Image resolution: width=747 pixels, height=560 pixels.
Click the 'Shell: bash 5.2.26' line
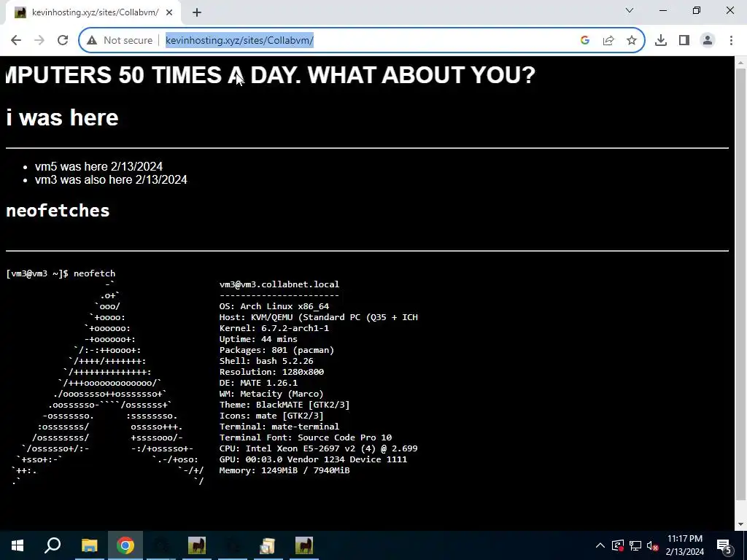pos(266,361)
